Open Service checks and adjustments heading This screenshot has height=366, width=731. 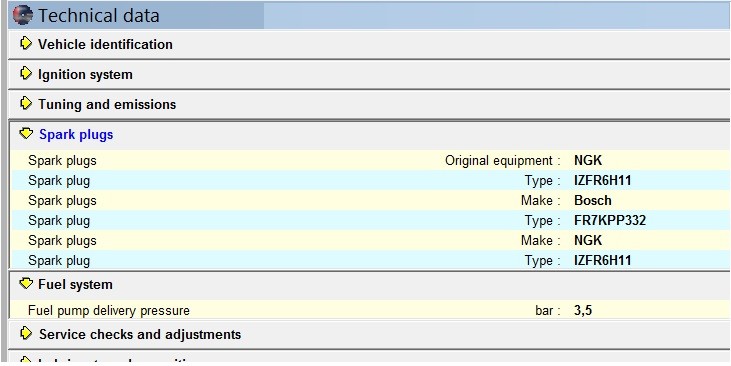click(140, 334)
